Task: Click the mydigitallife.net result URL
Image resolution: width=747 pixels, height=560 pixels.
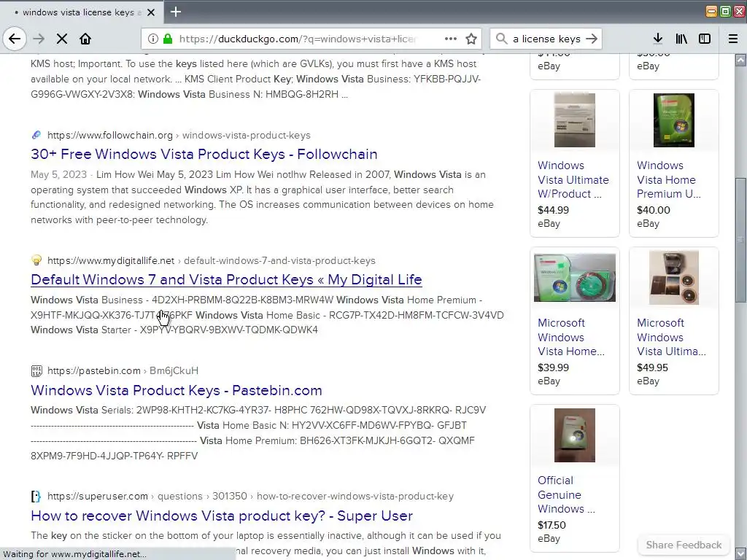Action: click(211, 260)
